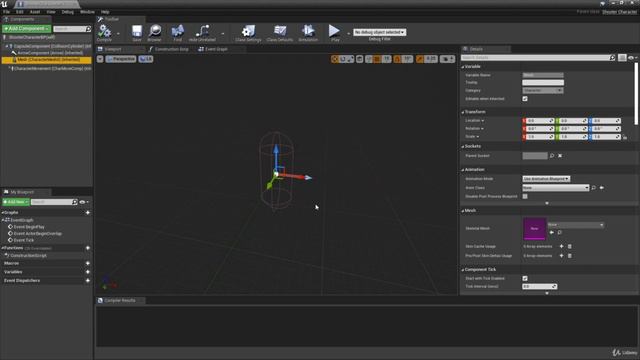640x360 pixels.
Task: Toggle rotation snapping in viewport toolbar
Action: tap(398, 59)
